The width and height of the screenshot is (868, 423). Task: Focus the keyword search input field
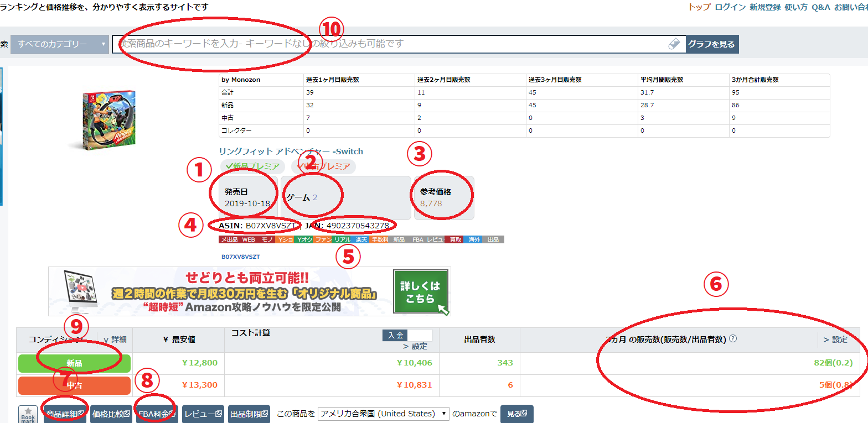click(x=399, y=44)
